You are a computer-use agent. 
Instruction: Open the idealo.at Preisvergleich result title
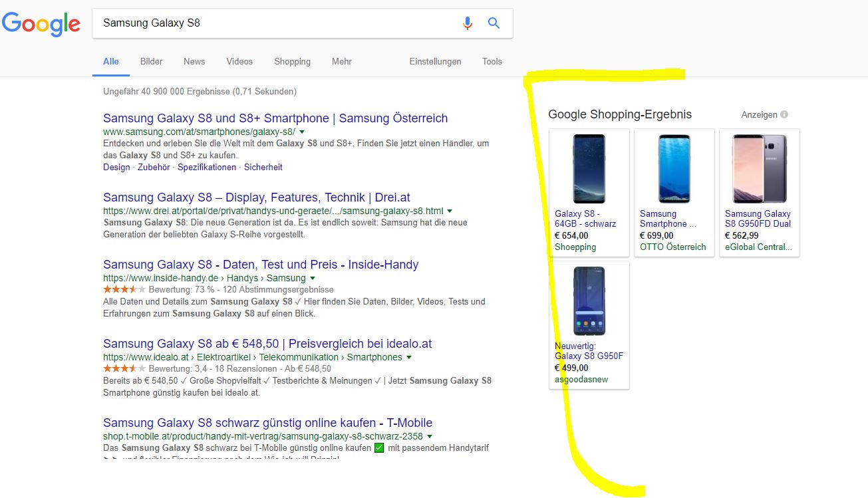[x=267, y=344]
